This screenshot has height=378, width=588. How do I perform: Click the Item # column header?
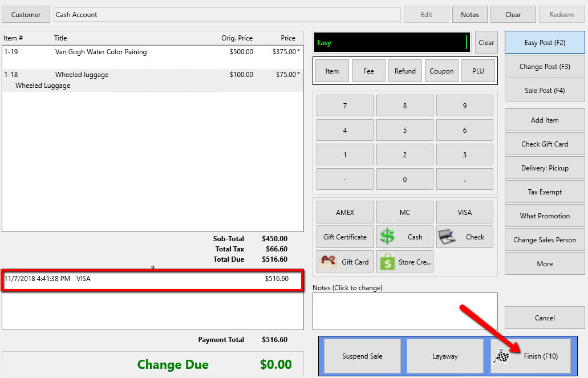point(13,38)
